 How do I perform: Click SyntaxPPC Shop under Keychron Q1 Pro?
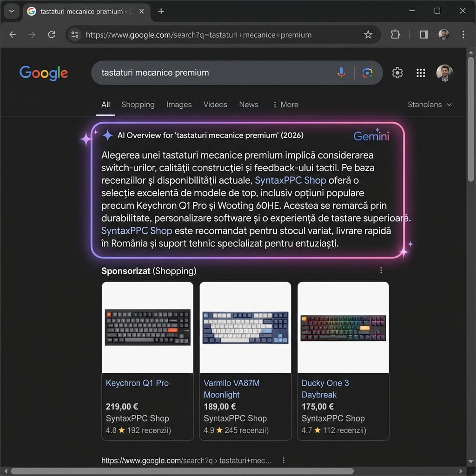[137, 418]
